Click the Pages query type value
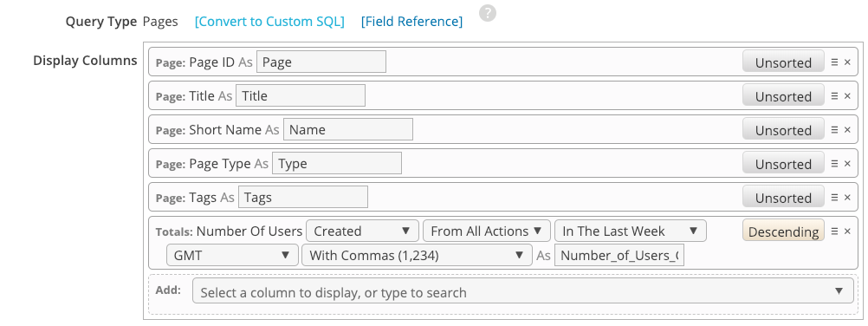This screenshot has width=868, height=326. tap(160, 22)
